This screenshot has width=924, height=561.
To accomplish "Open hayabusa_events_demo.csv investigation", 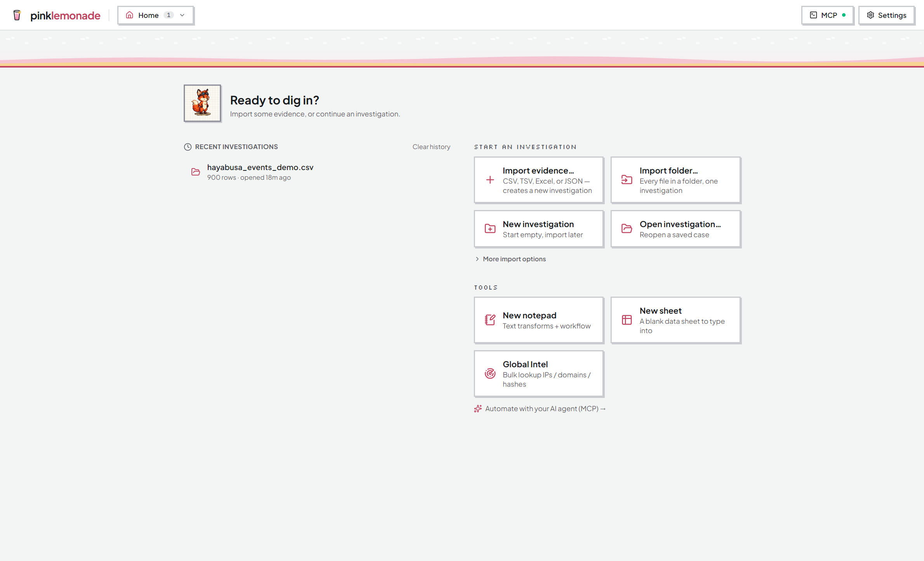I will coord(317,172).
